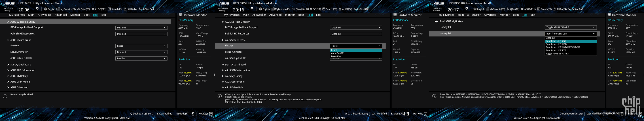Open Setup Animator dropdown on the 20:06 screen

141,52
